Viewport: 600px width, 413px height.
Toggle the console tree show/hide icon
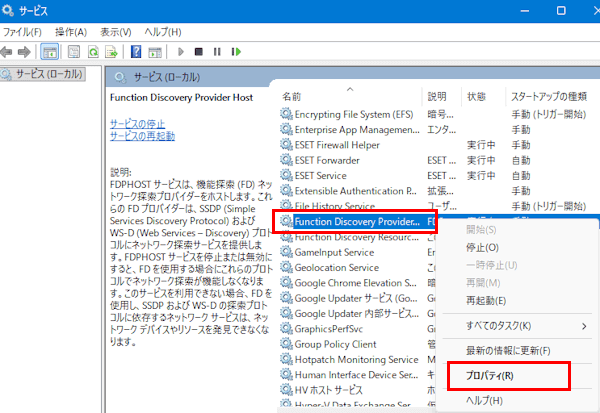point(50,52)
